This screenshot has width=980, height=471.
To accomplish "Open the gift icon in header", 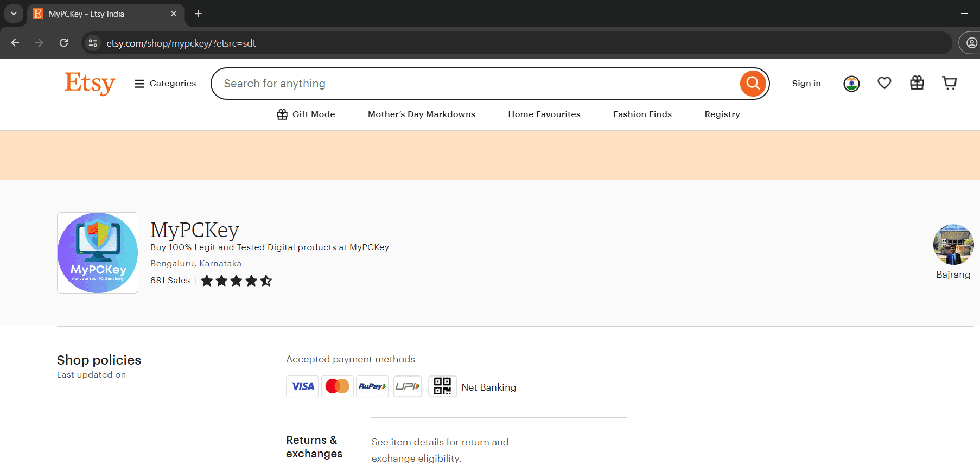I will point(917,83).
